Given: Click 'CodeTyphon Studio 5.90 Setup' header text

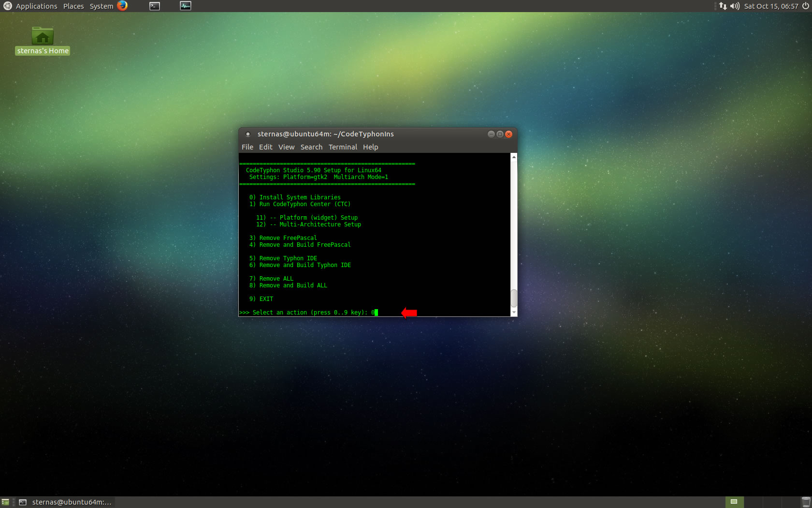Looking at the screenshot, I should 314,170.
